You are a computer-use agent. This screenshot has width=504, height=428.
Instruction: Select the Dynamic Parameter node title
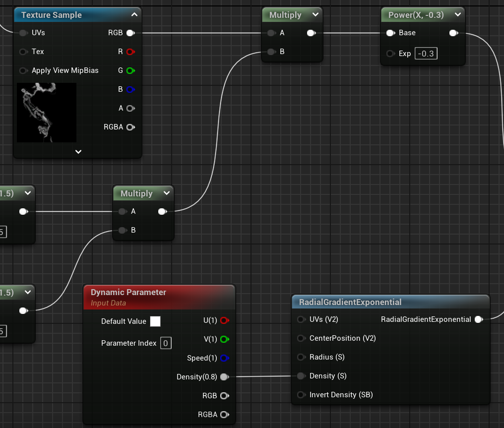pyautogui.click(x=128, y=292)
